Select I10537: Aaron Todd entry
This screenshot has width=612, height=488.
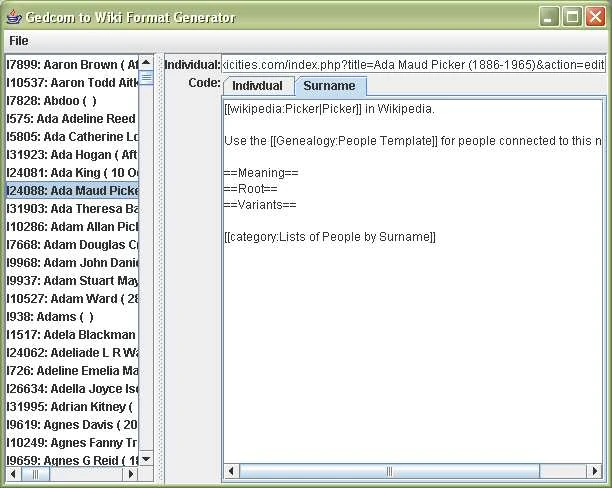point(72,83)
